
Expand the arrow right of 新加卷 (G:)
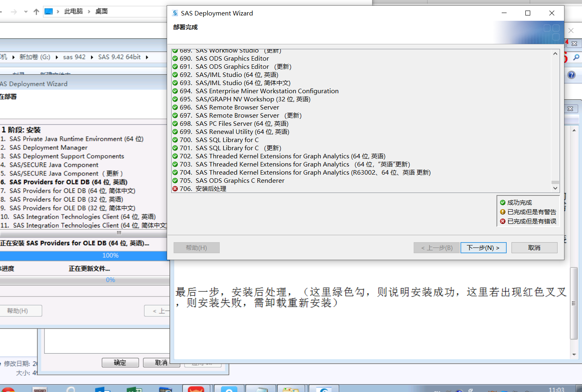(57, 57)
